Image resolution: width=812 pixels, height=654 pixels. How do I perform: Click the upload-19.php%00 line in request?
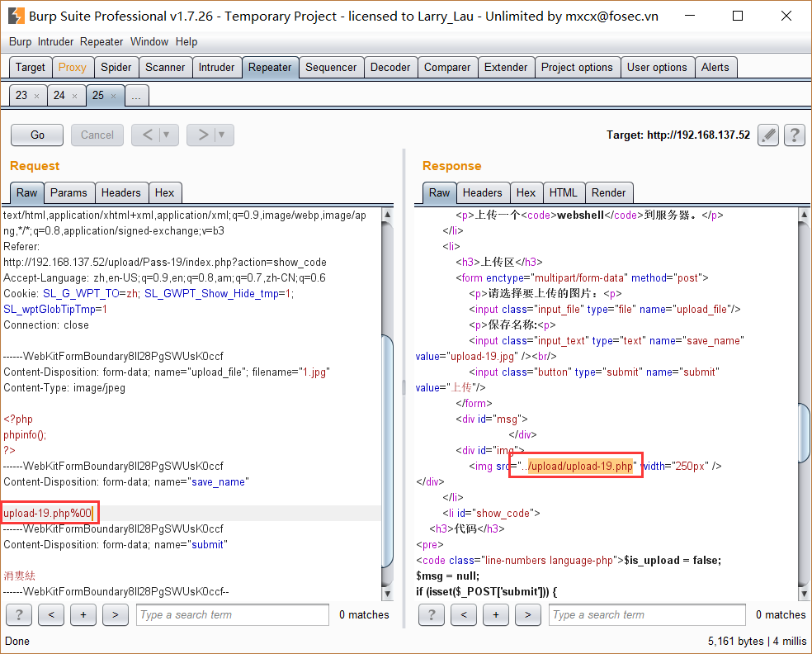pos(48,514)
